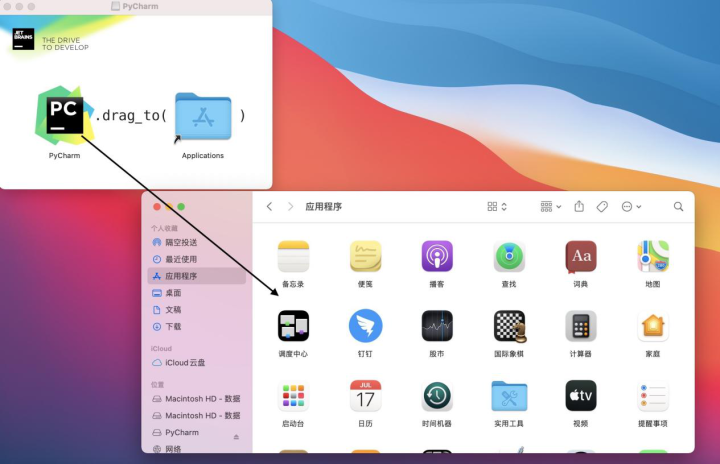Image resolution: width=720 pixels, height=464 pixels.
Task: Open the group-by options dropdown
Action: pyautogui.click(x=551, y=207)
